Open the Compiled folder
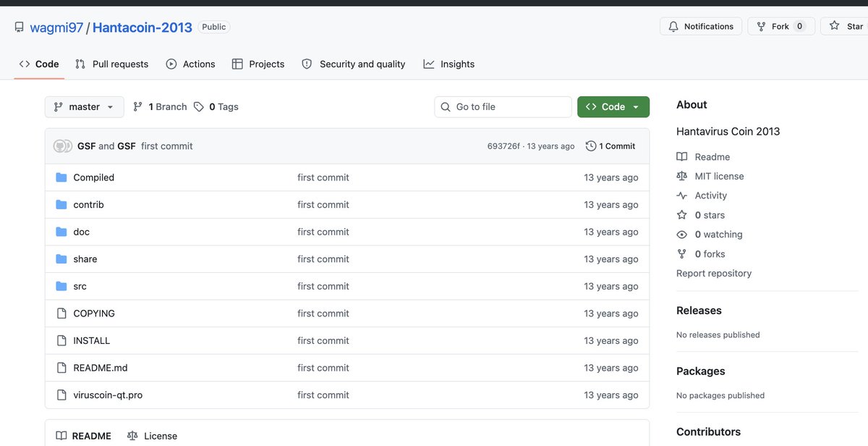Viewport: 868px width, 446px height. (x=94, y=177)
